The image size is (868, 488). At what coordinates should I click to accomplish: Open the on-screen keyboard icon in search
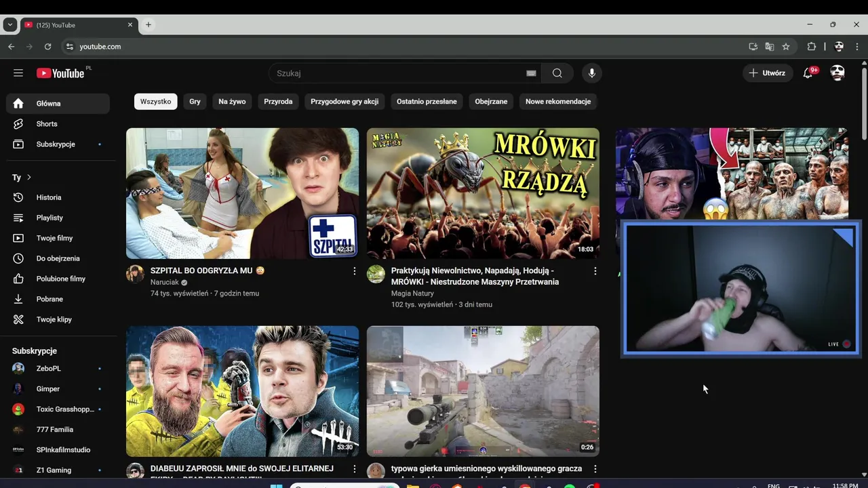[531, 73]
